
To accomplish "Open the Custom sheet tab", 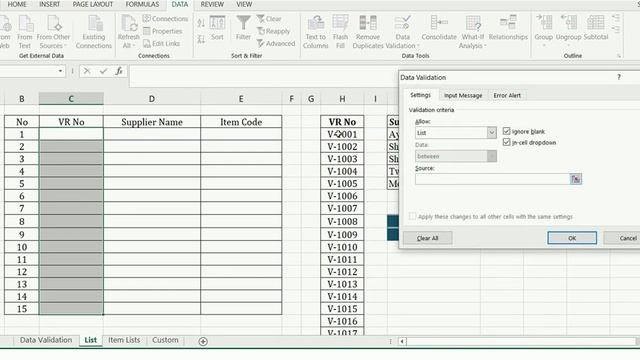I will pos(165,340).
